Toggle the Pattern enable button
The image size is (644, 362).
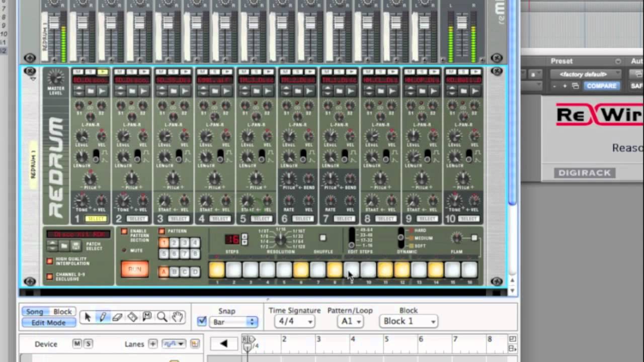point(162,231)
